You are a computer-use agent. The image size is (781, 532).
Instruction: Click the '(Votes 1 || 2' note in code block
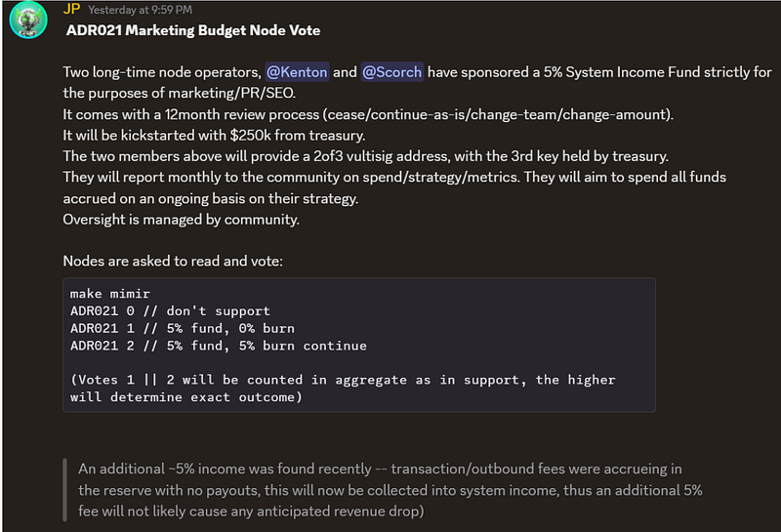click(x=343, y=389)
